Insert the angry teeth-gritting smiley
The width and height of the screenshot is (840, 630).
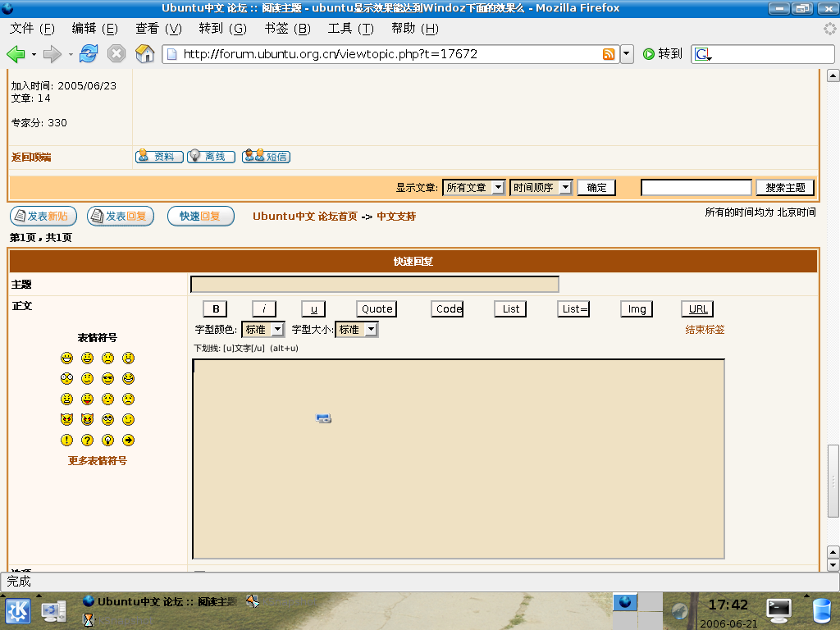(x=66, y=399)
